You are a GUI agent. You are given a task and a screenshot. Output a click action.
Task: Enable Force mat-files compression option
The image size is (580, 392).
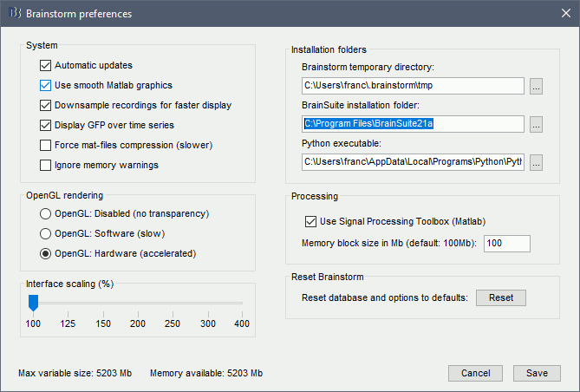(x=46, y=145)
